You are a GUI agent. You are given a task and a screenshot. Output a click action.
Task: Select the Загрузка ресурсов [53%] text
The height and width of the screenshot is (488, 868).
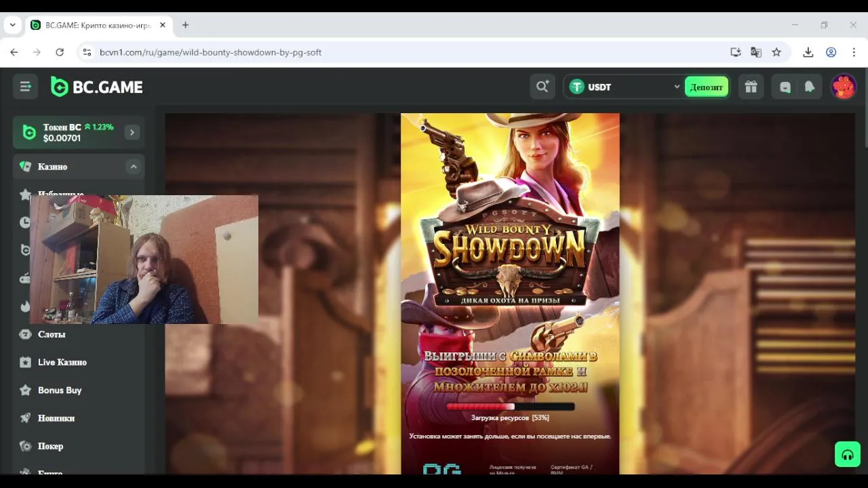coord(510,418)
